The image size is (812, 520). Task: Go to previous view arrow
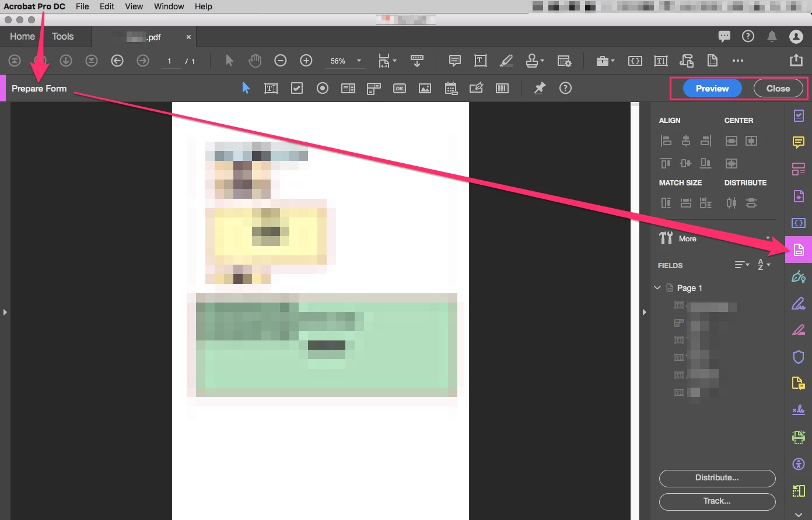tap(117, 61)
